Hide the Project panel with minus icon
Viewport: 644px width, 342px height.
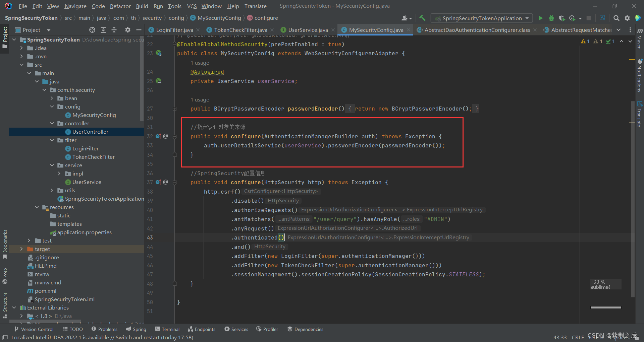[139, 30]
